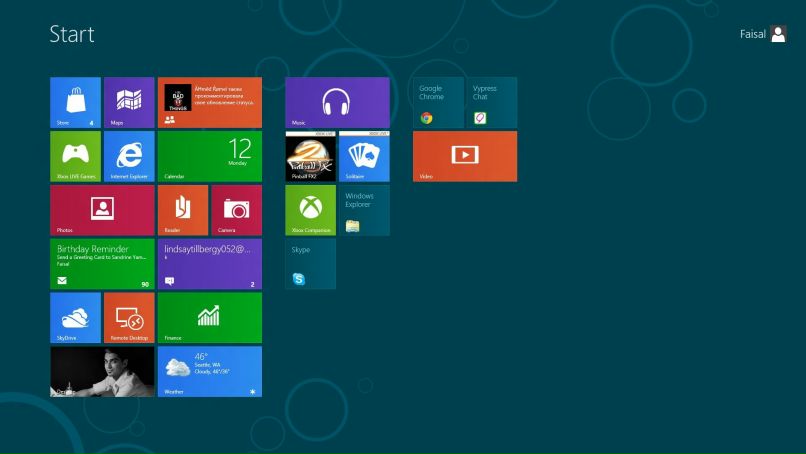
Task: Open Remote Desktop tile
Action: click(x=129, y=318)
